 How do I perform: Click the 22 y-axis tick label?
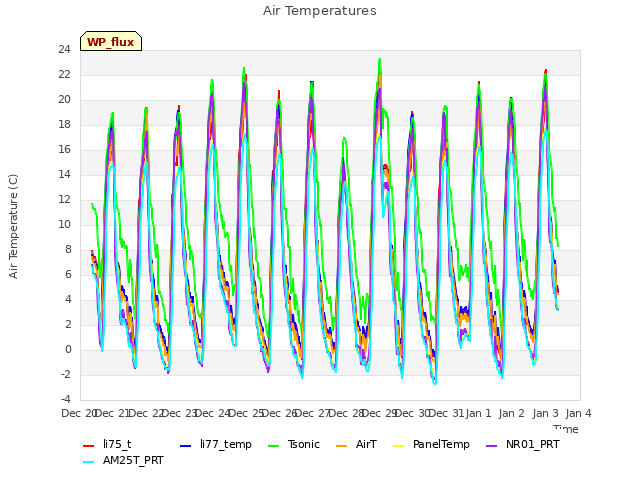(x=64, y=75)
